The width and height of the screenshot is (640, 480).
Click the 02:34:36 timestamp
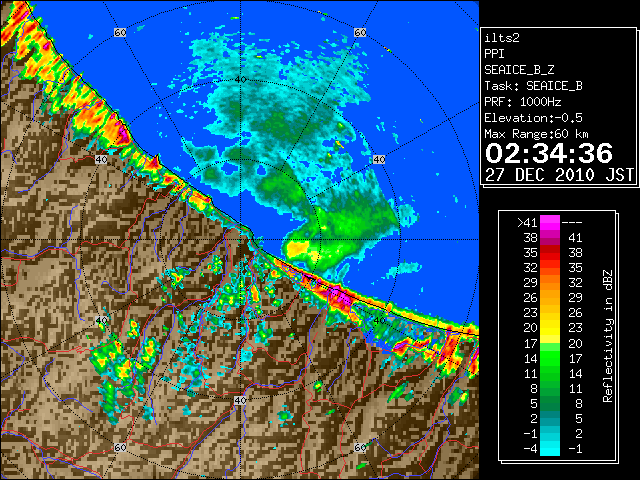coord(549,153)
